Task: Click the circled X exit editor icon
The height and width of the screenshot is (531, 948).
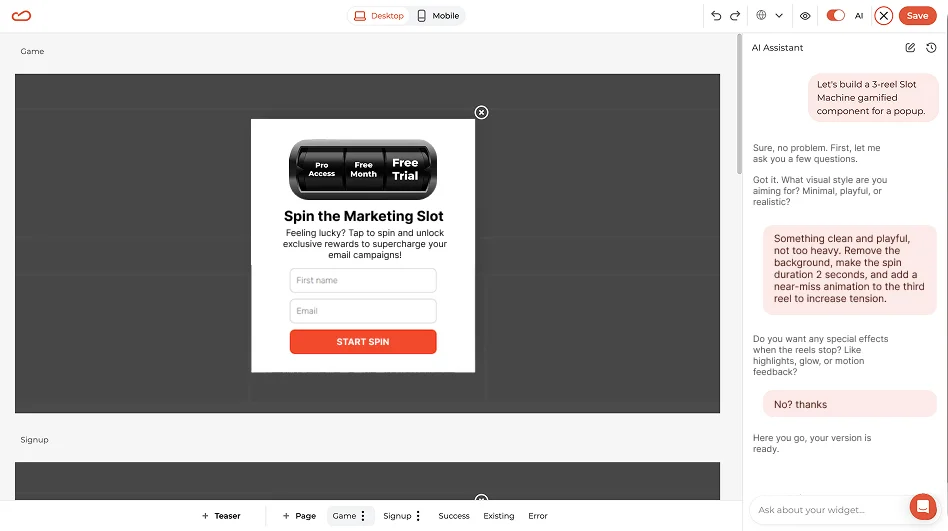Action: click(x=883, y=16)
